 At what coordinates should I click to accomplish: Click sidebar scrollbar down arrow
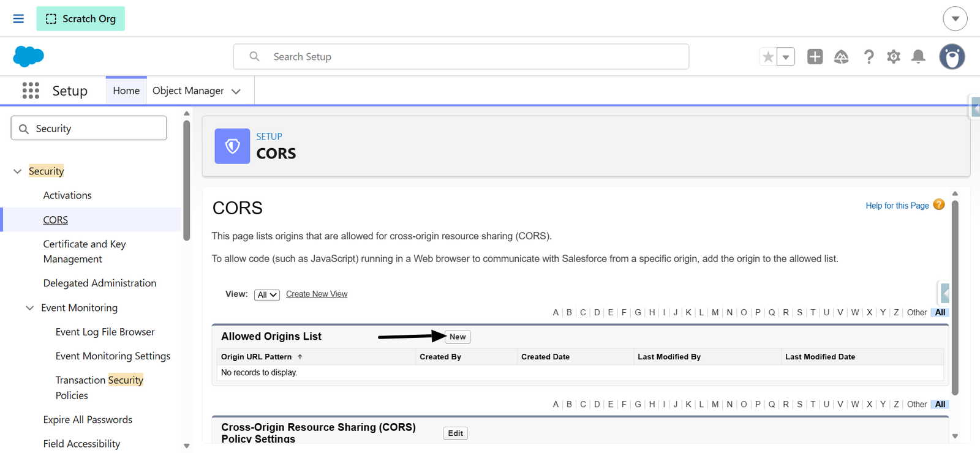click(187, 446)
